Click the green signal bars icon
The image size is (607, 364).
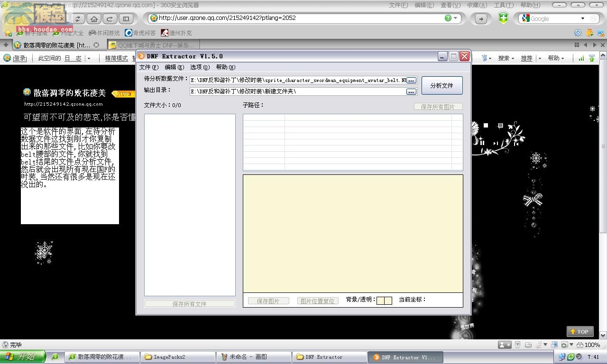pos(581,58)
